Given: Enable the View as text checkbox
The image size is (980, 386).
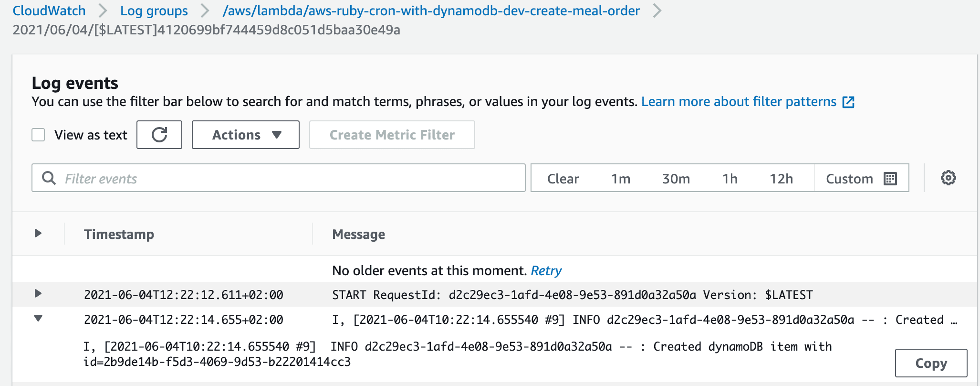Looking at the screenshot, I should click(x=38, y=135).
